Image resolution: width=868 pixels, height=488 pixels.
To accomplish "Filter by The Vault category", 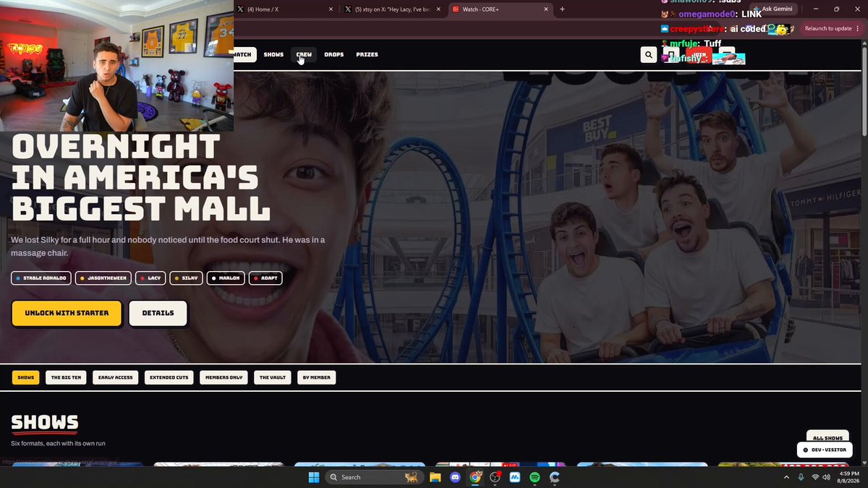I will click(273, 377).
